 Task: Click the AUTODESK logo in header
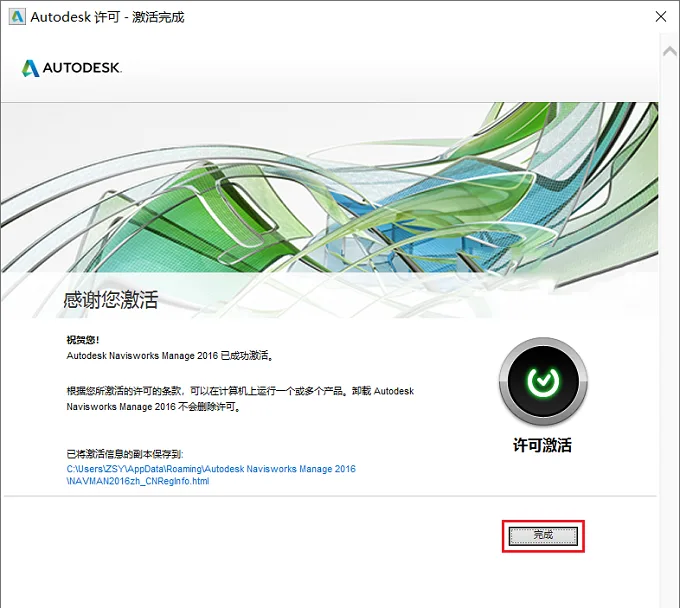[x=72, y=68]
